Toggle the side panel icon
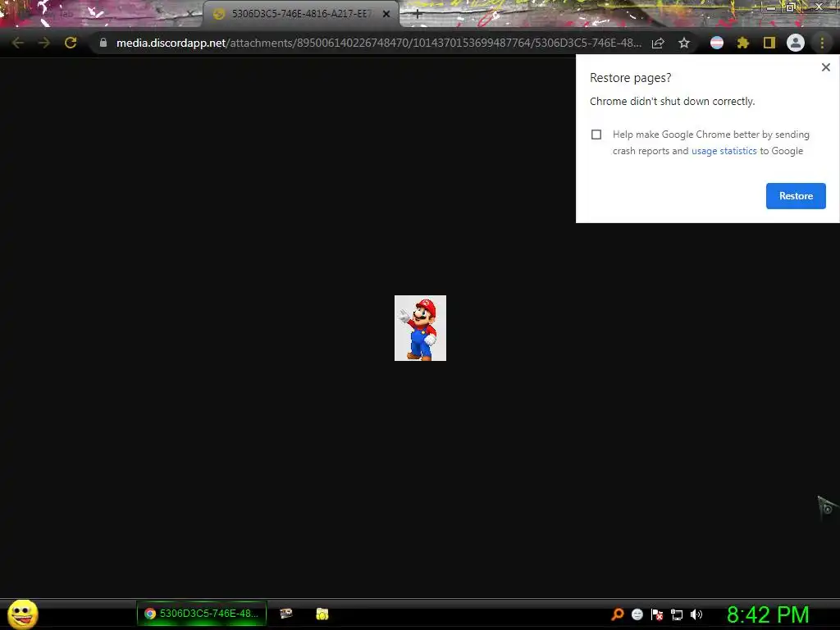This screenshot has width=840, height=630. coord(769,43)
